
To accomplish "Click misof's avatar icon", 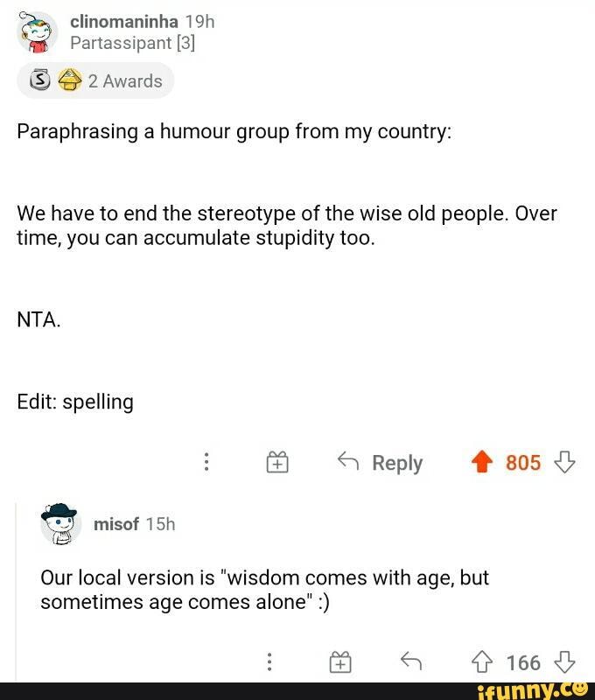I will [x=59, y=523].
